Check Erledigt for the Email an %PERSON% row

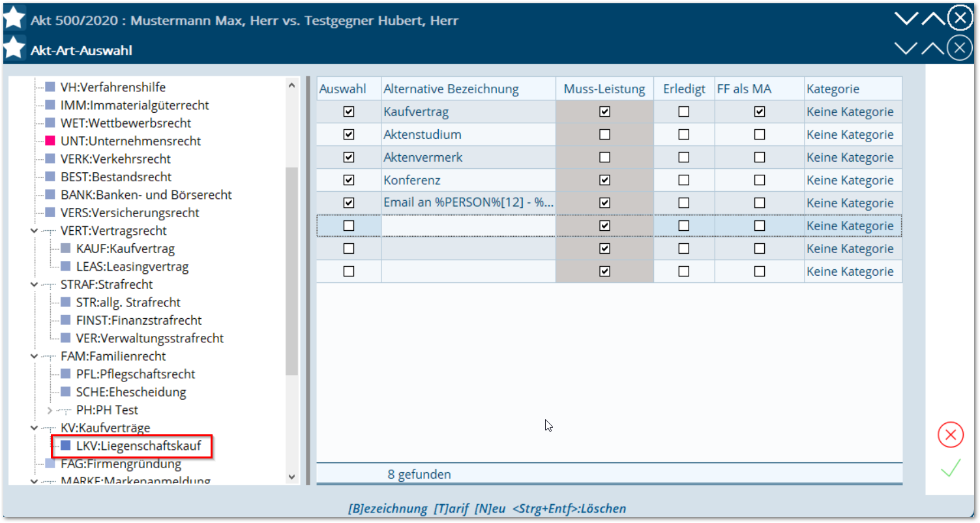click(683, 203)
